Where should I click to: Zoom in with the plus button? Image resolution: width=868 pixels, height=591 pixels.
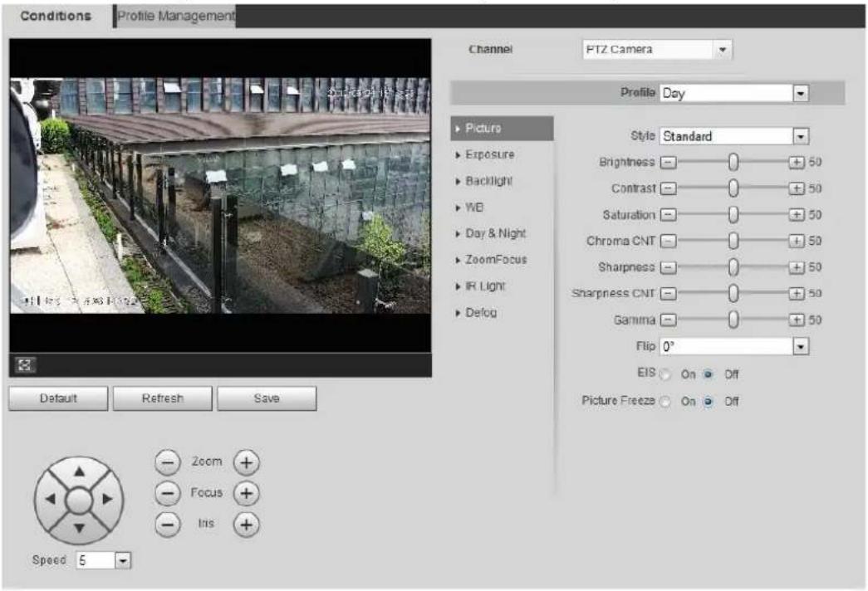(x=247, y=462)
